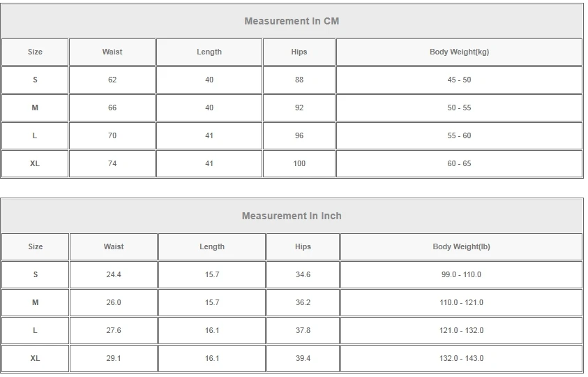Click weight range "99.0 - 110.0"
The height and width of the screenshot is (377, 588).
pyautogui.click(x=461, y=274)
